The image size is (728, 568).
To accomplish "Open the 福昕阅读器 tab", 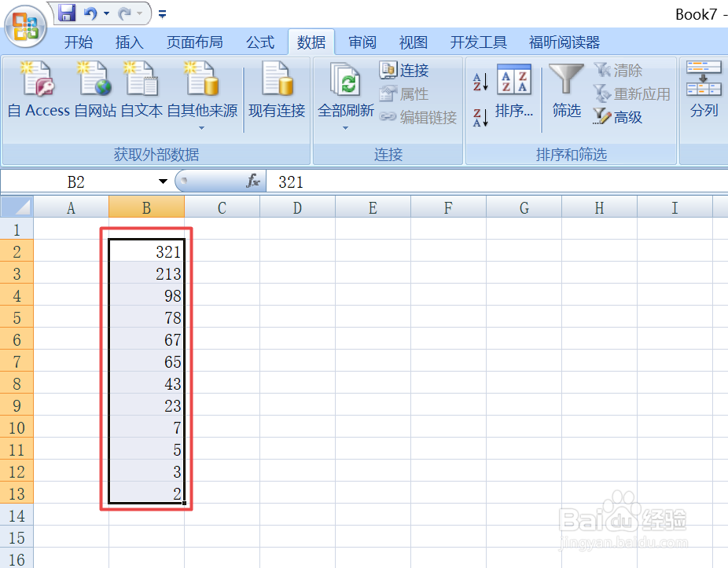I will [564, 42].
